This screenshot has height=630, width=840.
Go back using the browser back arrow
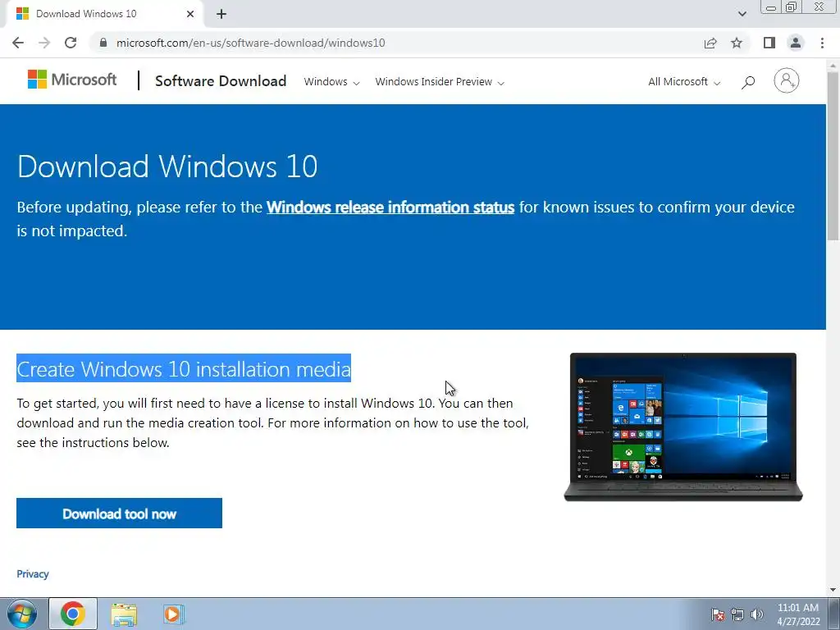[x=18, y=43]
